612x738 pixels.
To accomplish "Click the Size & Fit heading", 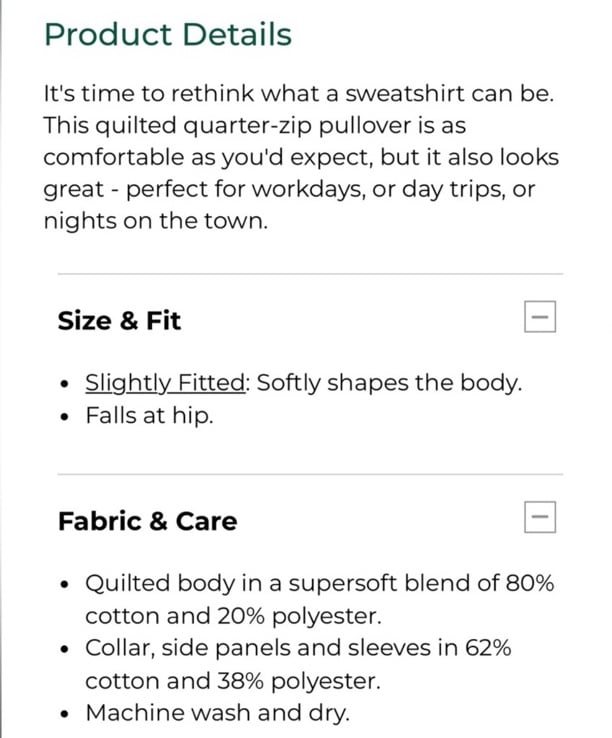I will click(119, 321).
